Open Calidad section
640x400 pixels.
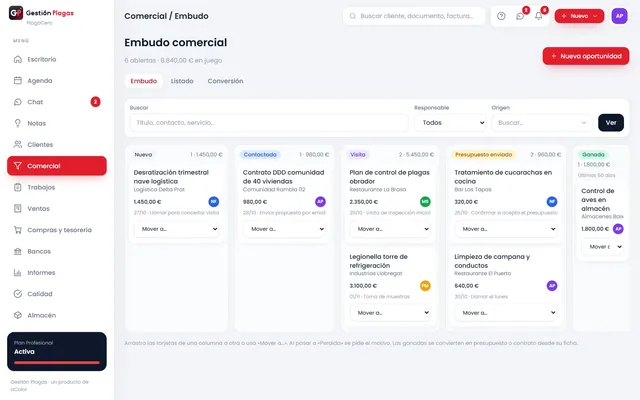coord(57,294)
